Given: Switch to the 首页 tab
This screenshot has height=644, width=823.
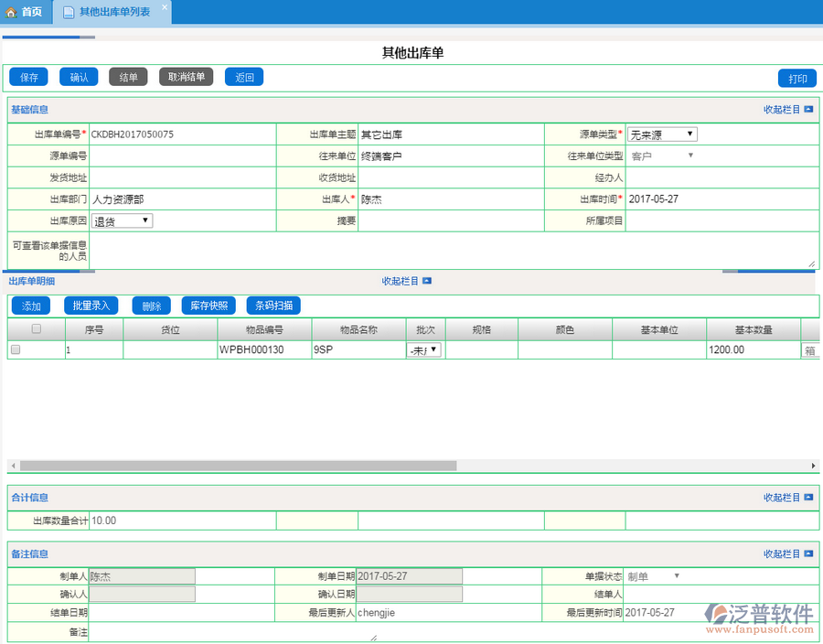Looking at the screenshot, I should 26,12.
